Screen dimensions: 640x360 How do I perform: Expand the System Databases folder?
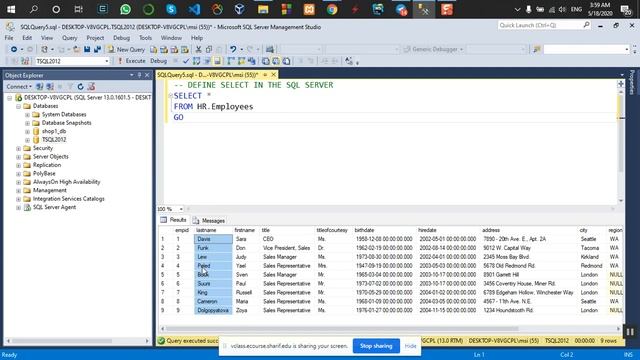(x=27, y=115)
